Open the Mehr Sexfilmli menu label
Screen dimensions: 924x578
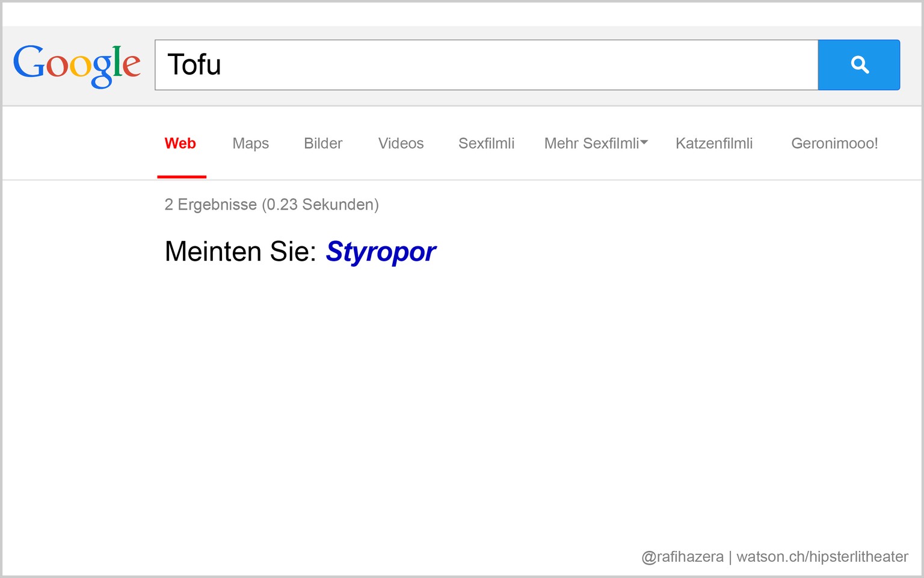(591, 143)
